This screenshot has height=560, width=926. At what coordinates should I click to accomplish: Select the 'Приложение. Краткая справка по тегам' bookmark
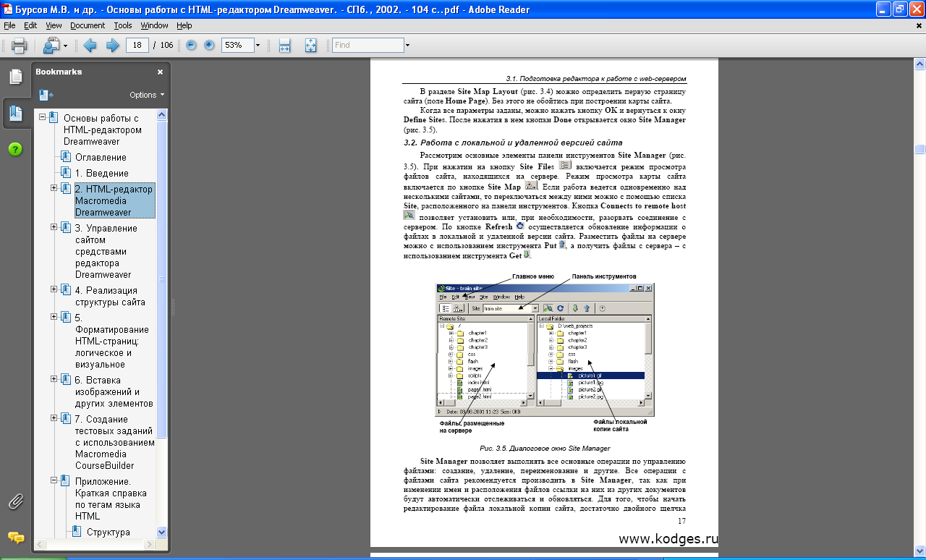coord(112,499)
